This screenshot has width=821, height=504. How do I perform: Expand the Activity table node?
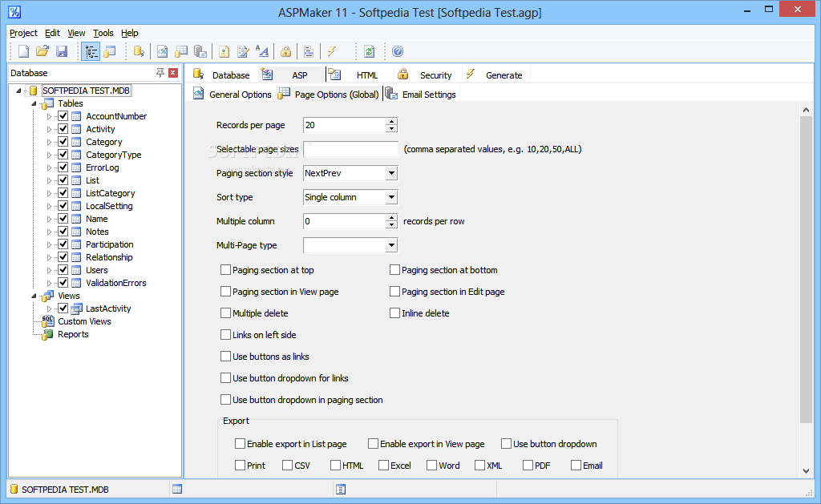click(x=49, y=129)
